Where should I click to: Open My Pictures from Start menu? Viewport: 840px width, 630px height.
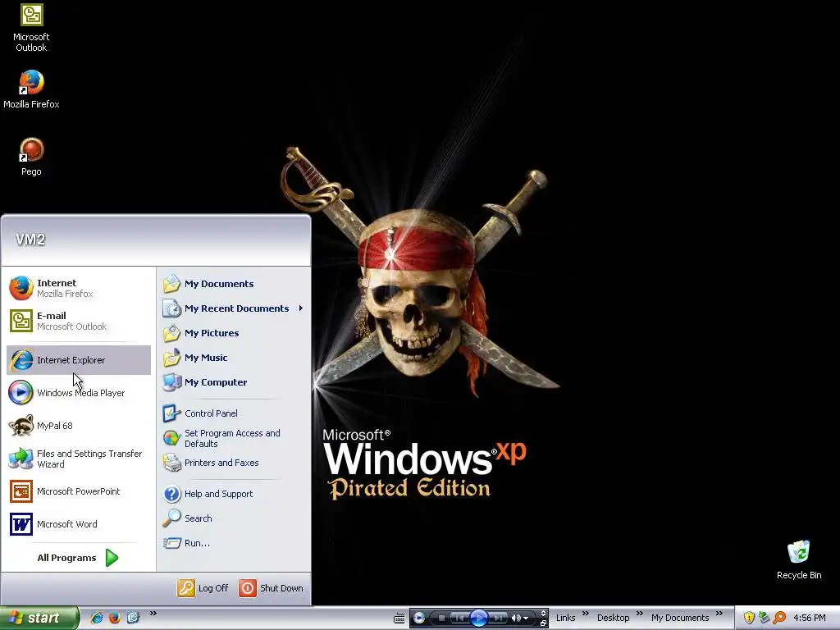tap(234, 333)
